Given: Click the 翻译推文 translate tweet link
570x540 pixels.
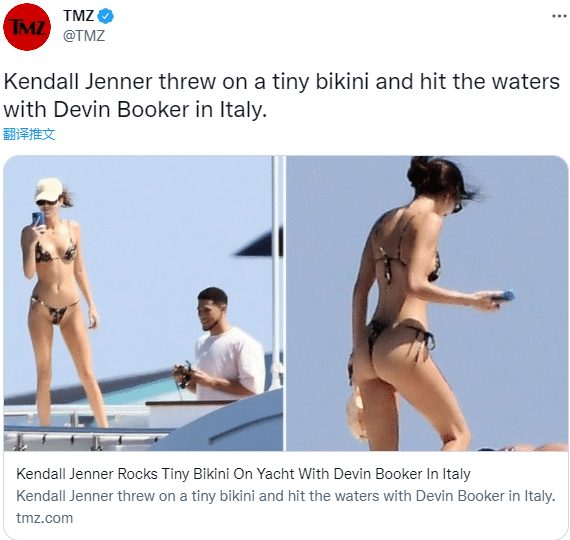Looking at the screenshot, I should (x=29, y=134).
